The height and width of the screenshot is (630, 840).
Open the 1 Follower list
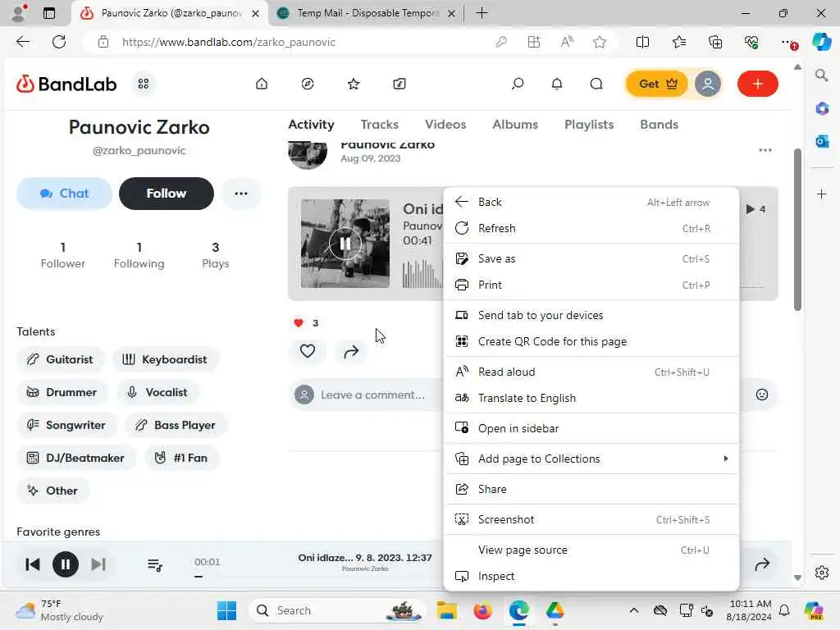point(62,255)
